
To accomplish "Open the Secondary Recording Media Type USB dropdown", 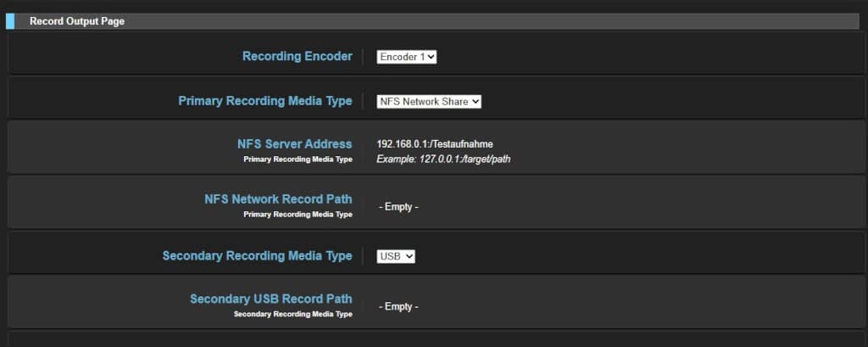I will coord(396,256).
